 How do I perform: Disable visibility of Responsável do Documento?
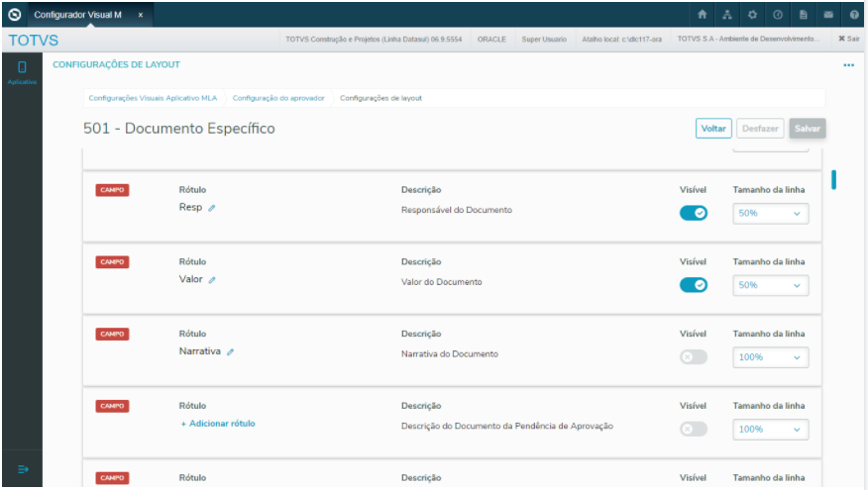(694, 213)
